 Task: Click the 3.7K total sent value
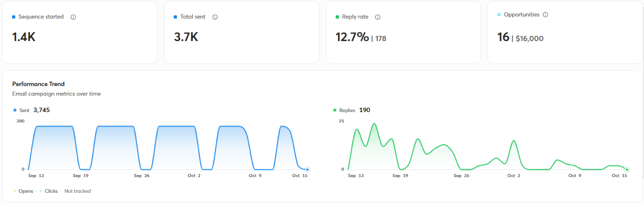pyautogui.click(x=186, y=37)
